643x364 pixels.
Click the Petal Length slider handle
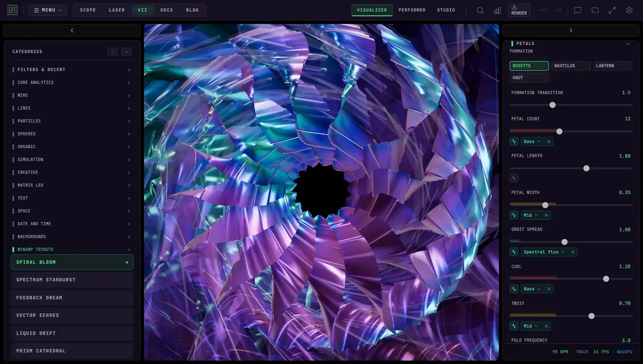[586, 168]
